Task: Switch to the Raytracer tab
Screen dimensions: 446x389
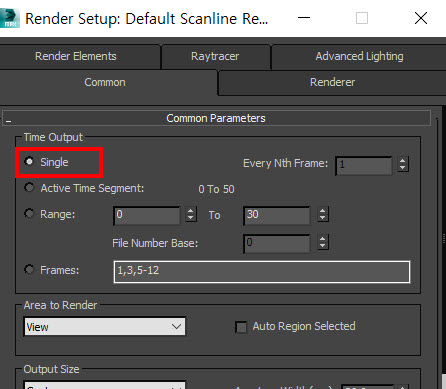Action: point(215,56)
